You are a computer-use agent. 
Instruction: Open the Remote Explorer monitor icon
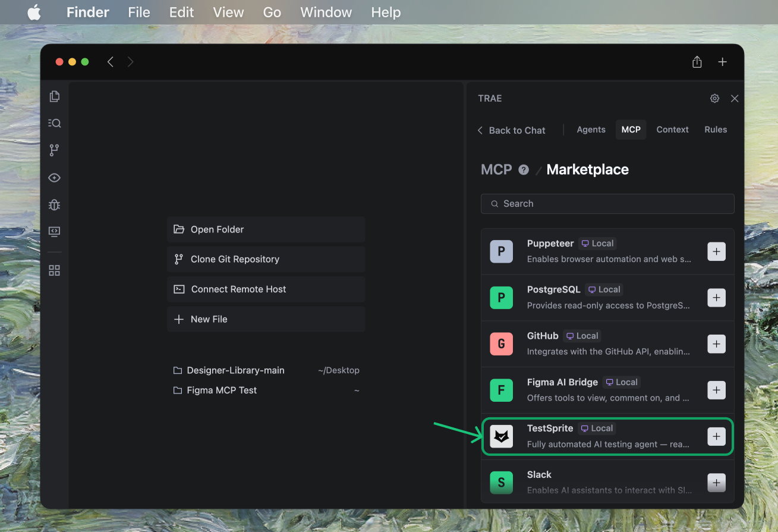pyautogui.click(x=55, y=232)
